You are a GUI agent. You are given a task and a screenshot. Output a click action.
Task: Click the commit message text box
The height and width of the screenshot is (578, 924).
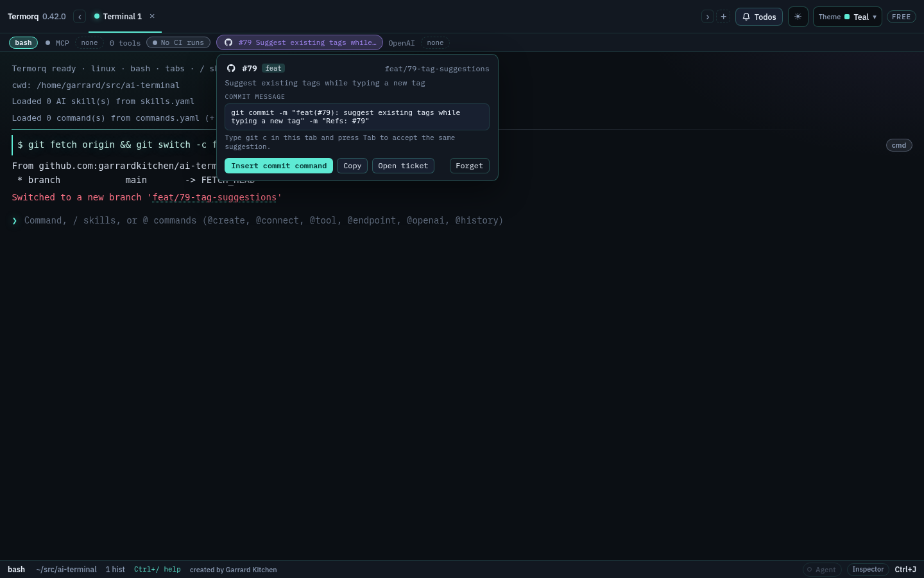coord(357,117)
